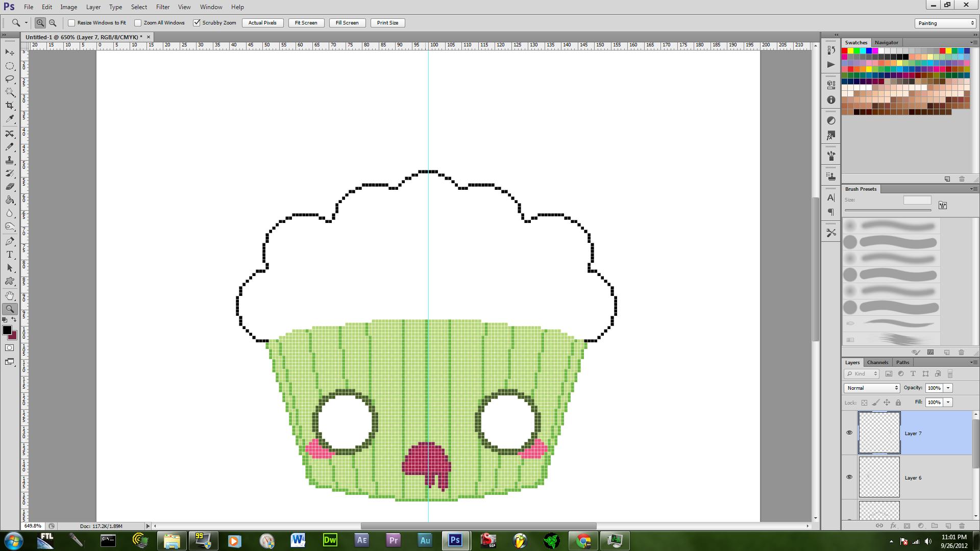Open the Fill slider dropdown arrow
Image resolution: width=980 pixels, height=551 pixels.
click(x=948, y=403)
